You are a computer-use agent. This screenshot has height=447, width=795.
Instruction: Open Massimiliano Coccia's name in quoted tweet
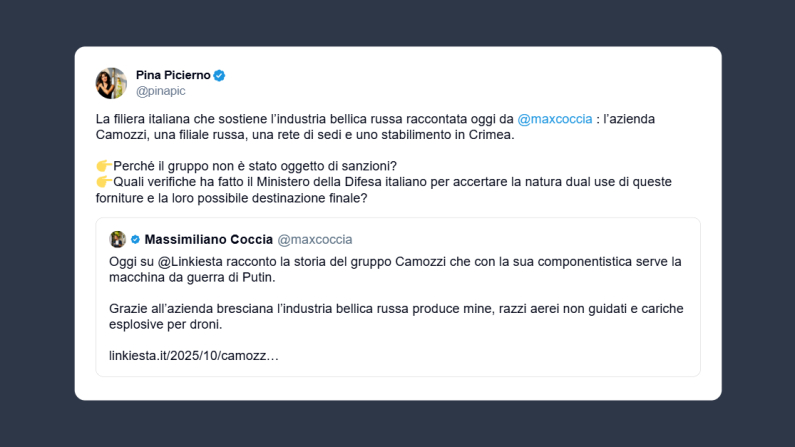[x=207, y=240]
